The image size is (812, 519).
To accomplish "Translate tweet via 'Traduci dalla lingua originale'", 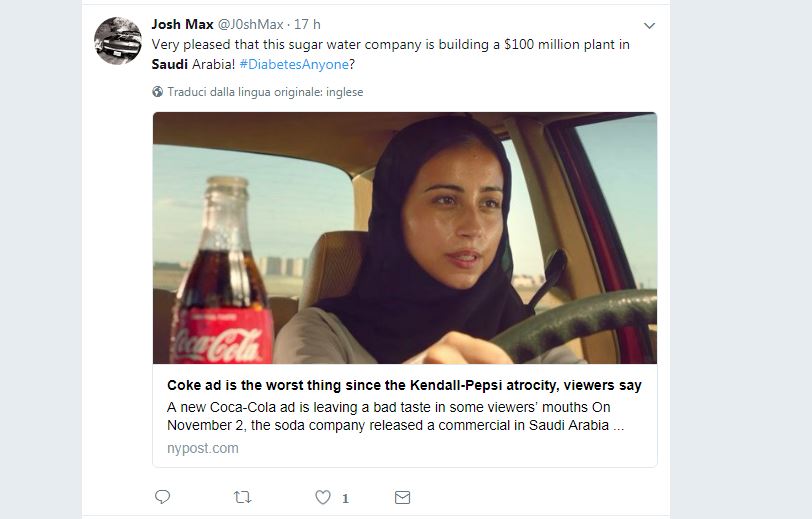I will coord(265,92).
